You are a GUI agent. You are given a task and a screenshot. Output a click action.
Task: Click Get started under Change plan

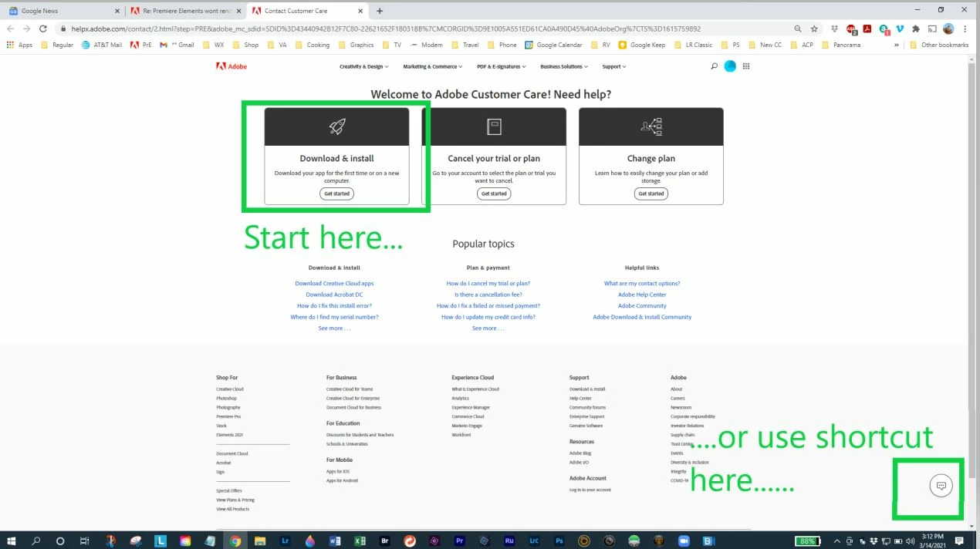coord(651,194)
